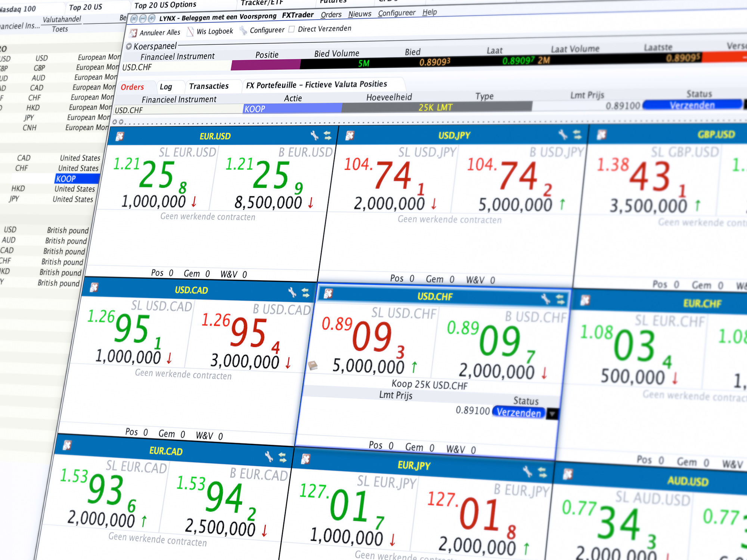Viewport: 747px width, 560px height.
Task: Click Verzenden button in USD.CHF tile
Action: [519, 413]
